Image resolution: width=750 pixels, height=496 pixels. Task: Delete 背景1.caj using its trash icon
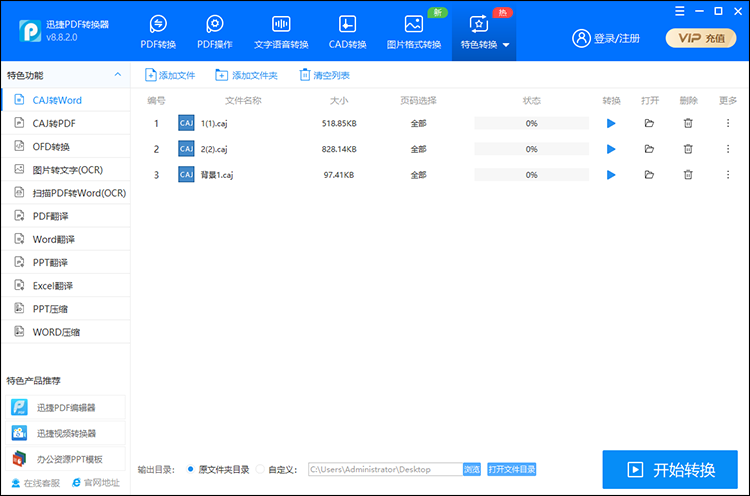tap(688, 175)
